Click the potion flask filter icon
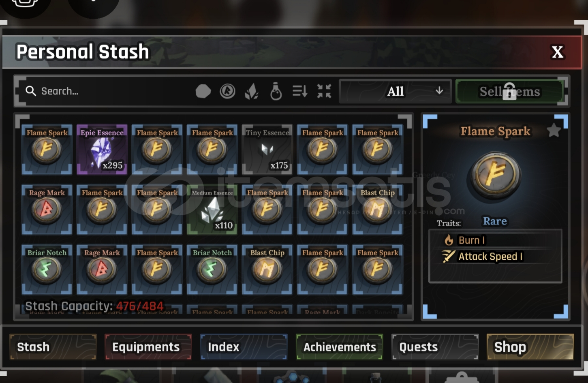This screenshot has height=383, width=588. [x=276, y=91]
